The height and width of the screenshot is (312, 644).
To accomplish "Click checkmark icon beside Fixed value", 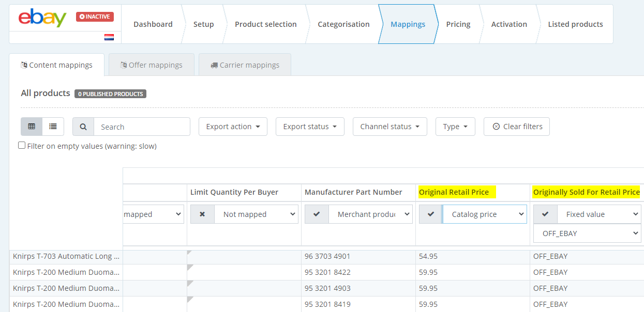I will [x=545, y=214].
